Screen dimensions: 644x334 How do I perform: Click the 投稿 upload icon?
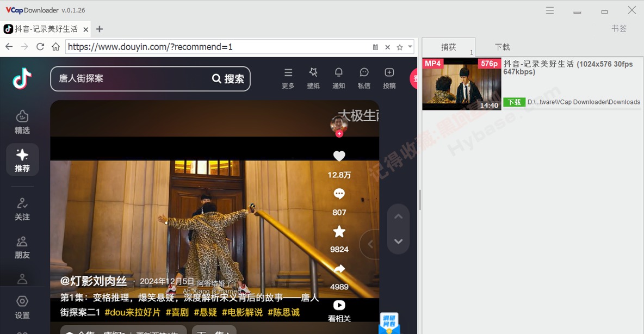[x=389, y=73]
